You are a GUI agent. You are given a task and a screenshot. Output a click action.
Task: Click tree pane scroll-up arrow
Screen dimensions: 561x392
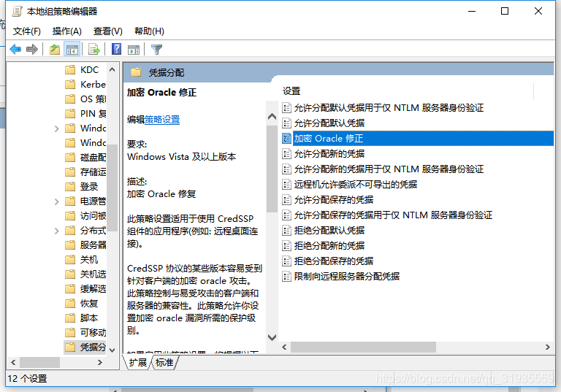(112, 69)
